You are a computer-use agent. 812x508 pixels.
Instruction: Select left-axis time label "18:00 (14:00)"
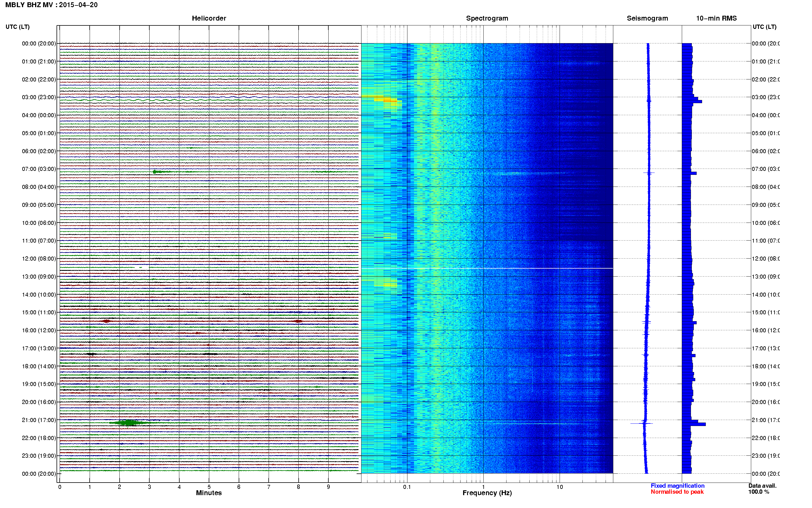[x=39, y=366]
